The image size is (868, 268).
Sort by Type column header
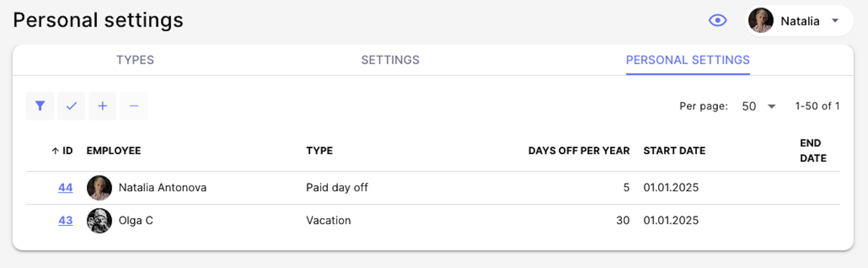319,151
